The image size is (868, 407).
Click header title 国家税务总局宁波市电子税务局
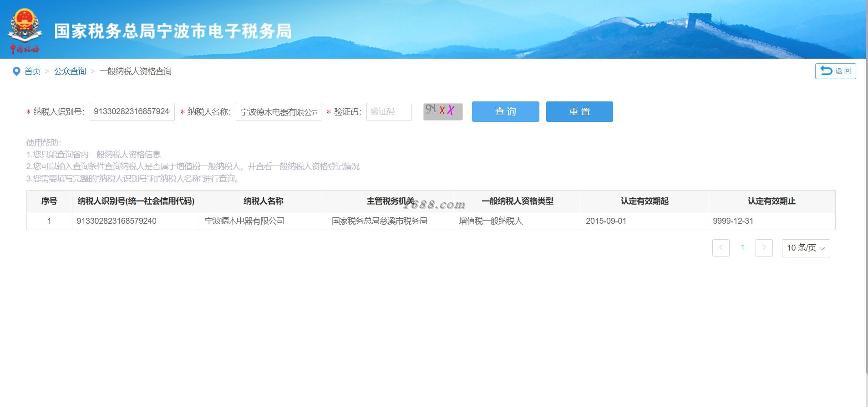pyautogui.click(x=173, y=31)
